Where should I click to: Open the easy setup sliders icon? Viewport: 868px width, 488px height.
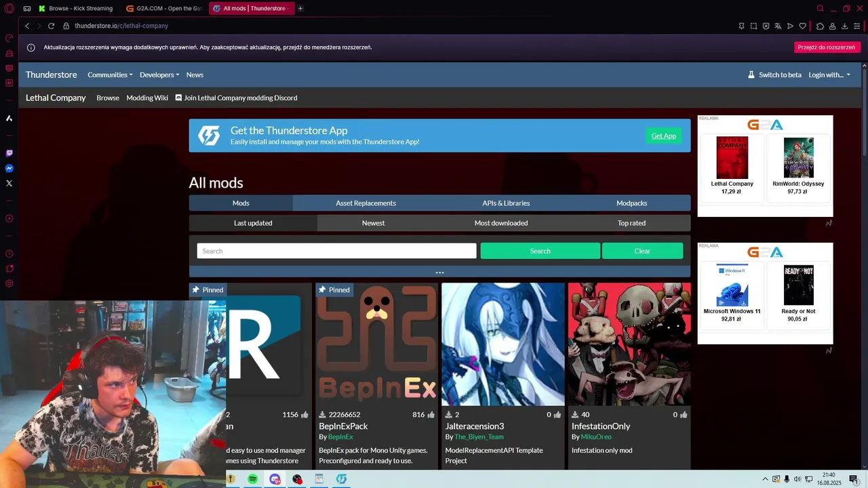click(x=857, y=26)
